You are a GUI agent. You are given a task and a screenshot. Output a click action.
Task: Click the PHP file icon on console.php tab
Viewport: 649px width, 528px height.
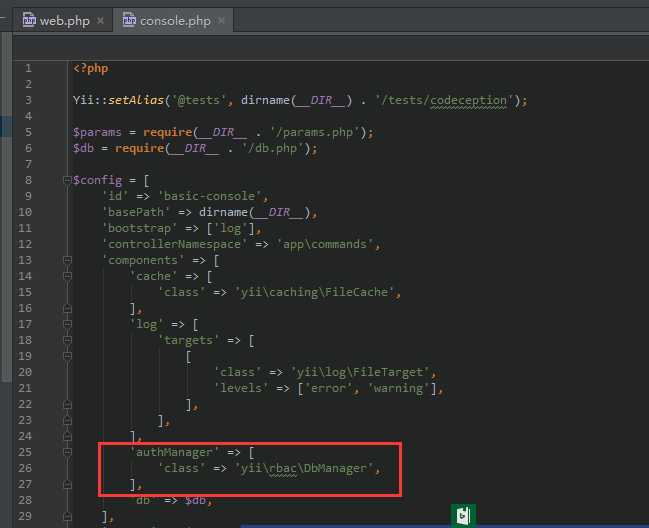(129, 20)
